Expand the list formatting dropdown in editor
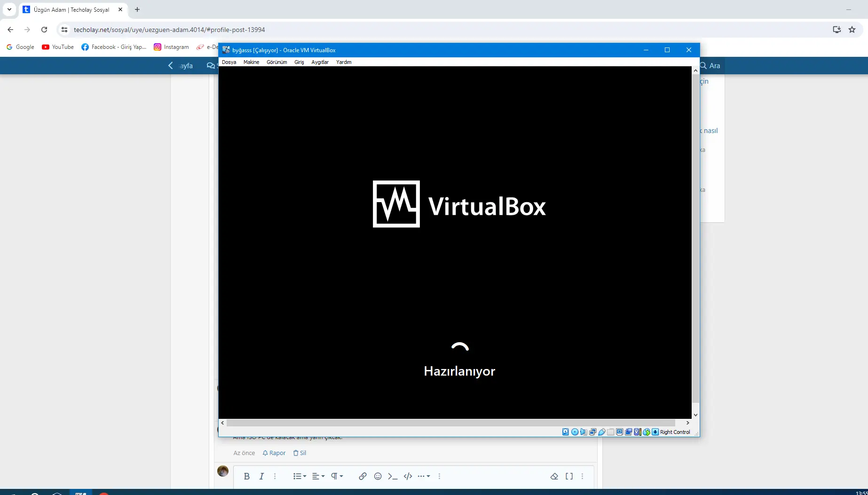The width and height of the screenshot is (868, 495). [300, 476]
